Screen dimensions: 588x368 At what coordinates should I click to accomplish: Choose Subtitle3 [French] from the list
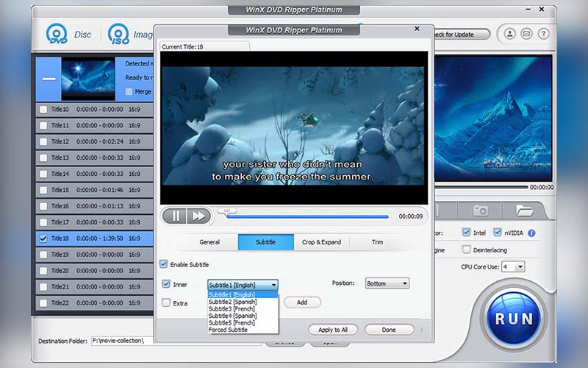click(x=243, y=308)
